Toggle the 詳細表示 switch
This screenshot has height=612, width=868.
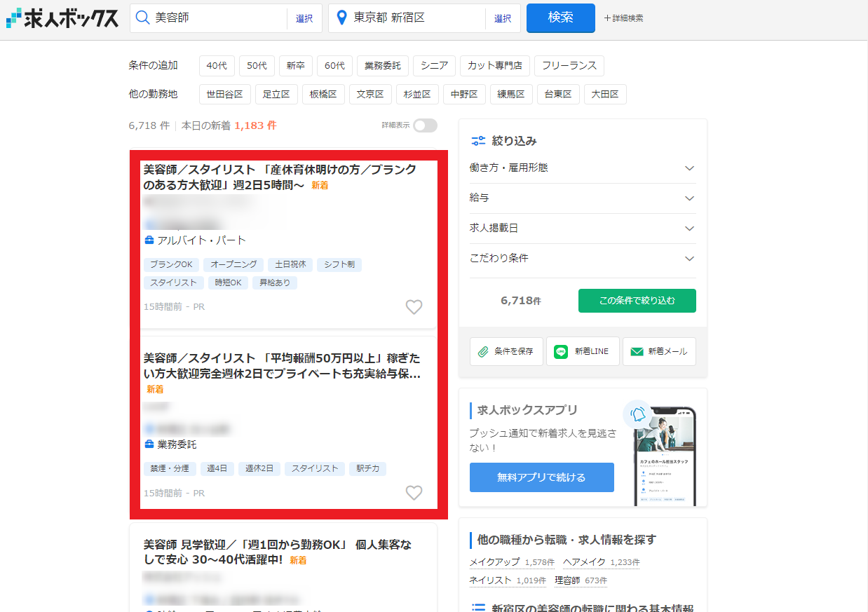(x=425, y=125)
